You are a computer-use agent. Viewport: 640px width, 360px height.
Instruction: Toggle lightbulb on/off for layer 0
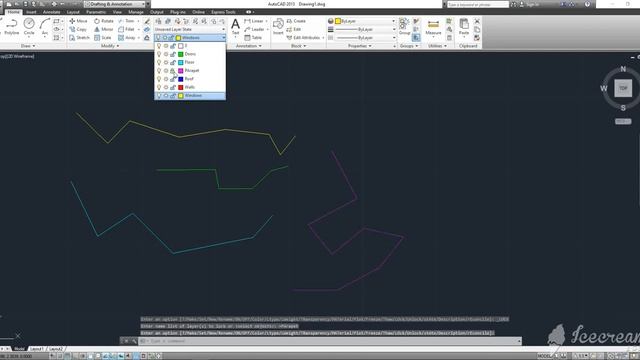click(x=159, y=46)
